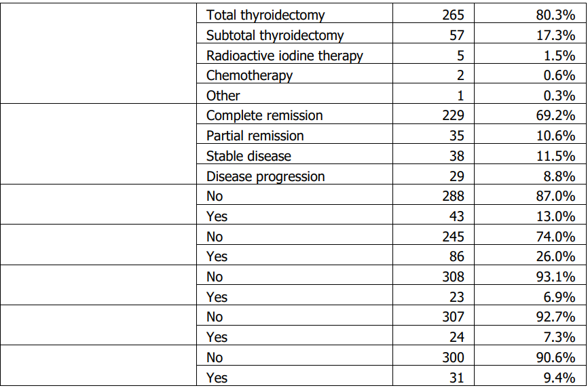The height and width of the screenshot is (388, 588).
Task: Click the 17.3% percentage value
Action: [555, 35]
